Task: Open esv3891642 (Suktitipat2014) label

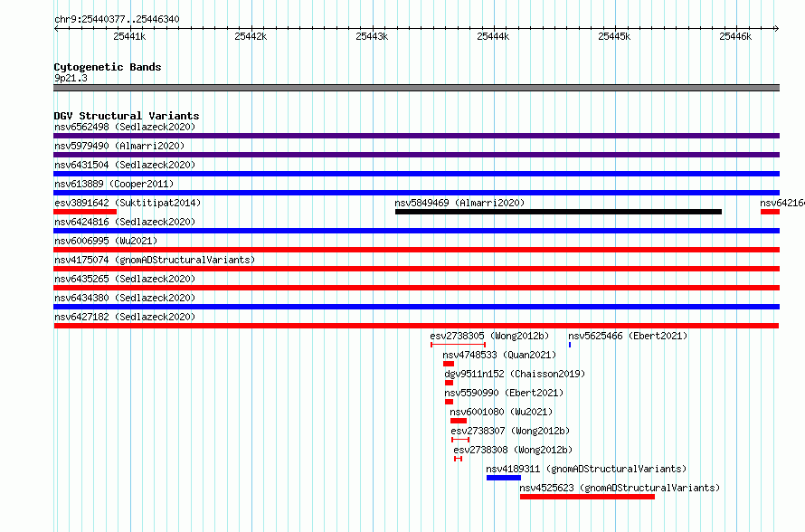Action: (128, 203)
